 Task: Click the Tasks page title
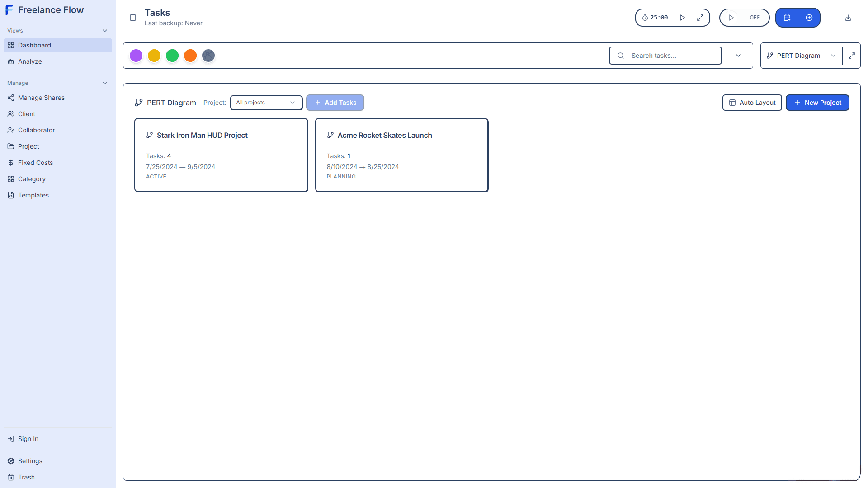coord(157,13)
